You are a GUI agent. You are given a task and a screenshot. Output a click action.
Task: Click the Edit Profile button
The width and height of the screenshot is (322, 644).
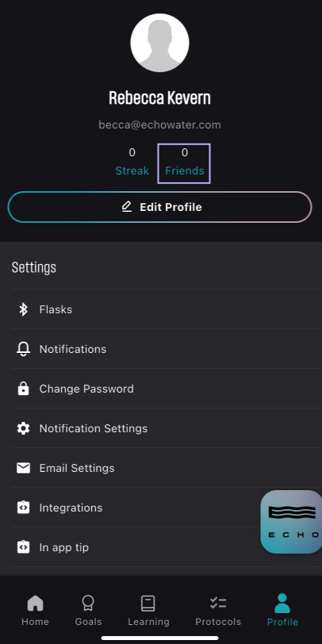click(159, 207)
